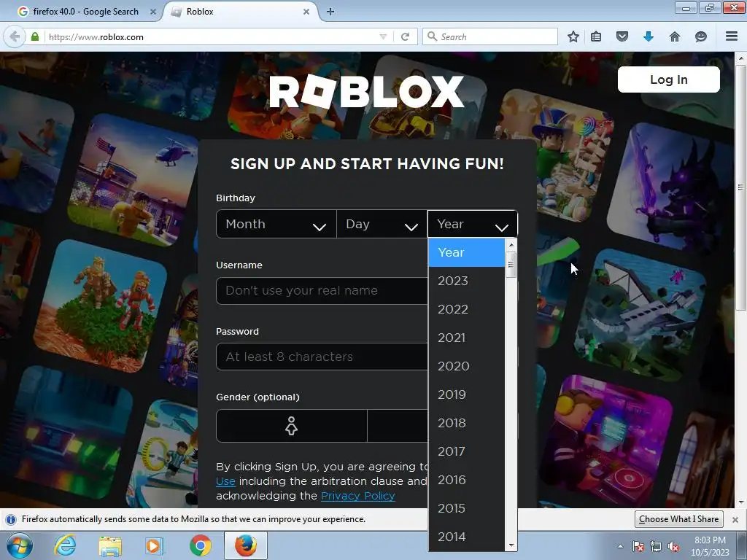Launch Google Chrome from taskbar
The height and width of the screenshot is (560, 747).
point(200,545)
